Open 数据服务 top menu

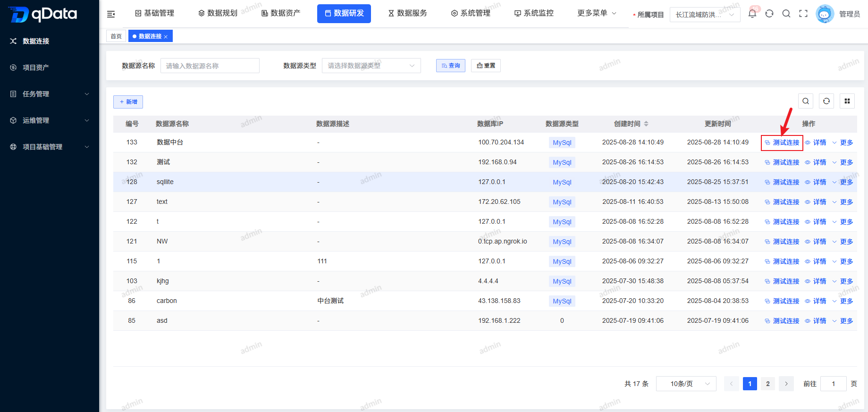click(x=407, y=13)
